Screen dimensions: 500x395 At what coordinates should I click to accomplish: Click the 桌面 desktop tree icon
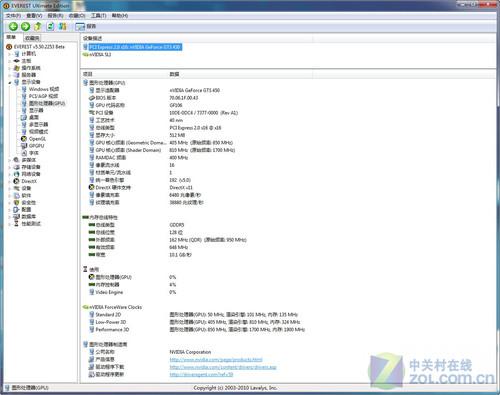coord(24,117)
